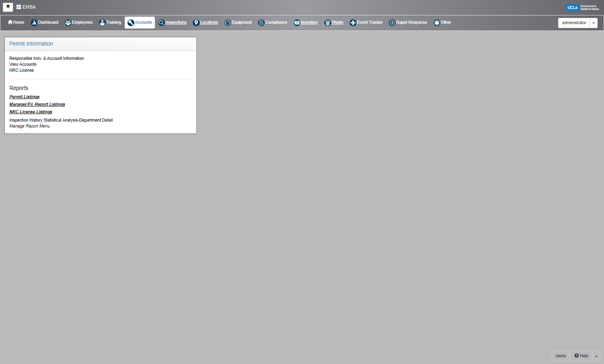
Task: Open the Inventory menu label
Action: 309,22
